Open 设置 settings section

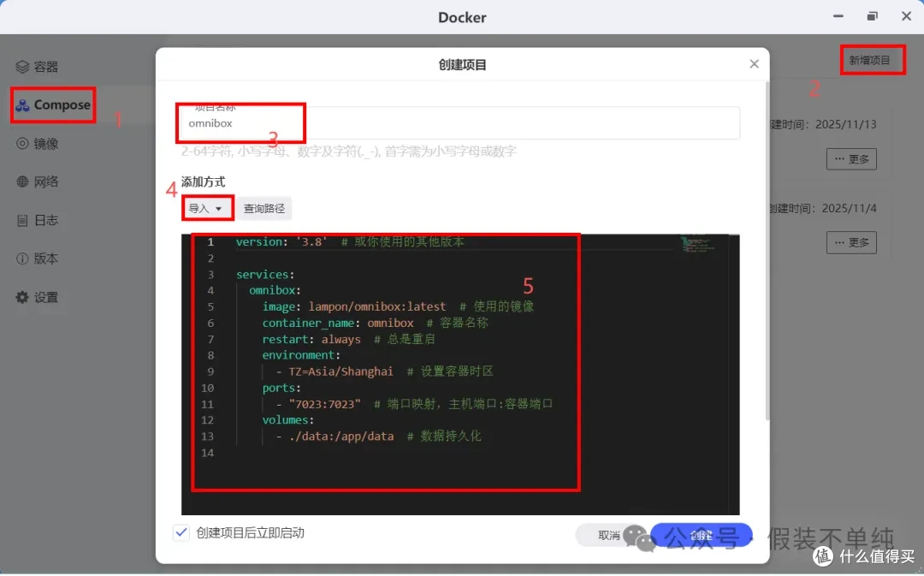click(37, 297)
